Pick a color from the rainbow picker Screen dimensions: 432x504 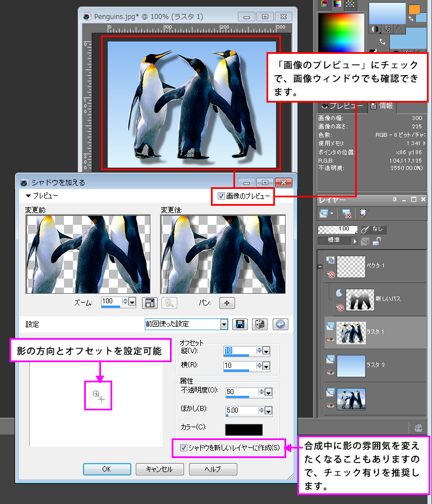tap(341, 32)
